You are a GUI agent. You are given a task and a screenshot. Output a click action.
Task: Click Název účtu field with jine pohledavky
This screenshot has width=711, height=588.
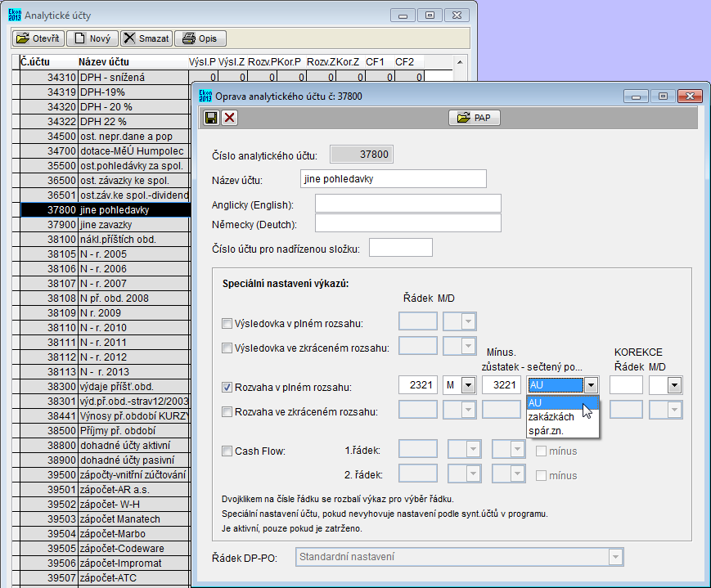pyautogui.click(x=393, y=178)
